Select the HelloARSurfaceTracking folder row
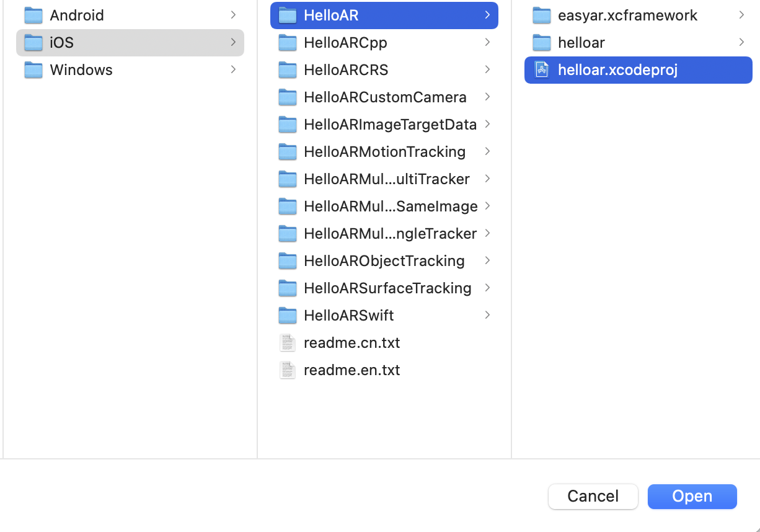Image resolution: width=760 pixels, height=532 pixels. [387, 288]
